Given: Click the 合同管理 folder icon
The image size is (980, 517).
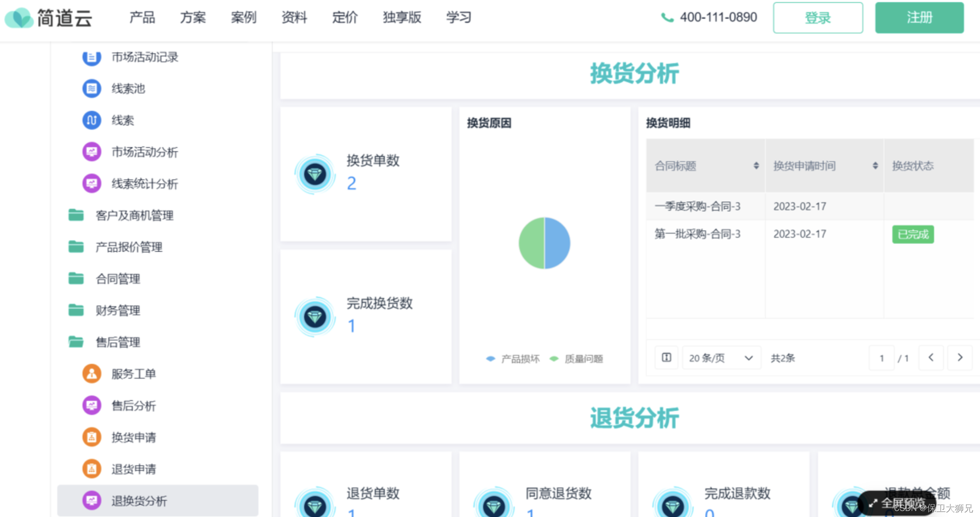Looking at the screenshot, I should tap(76, 278).
